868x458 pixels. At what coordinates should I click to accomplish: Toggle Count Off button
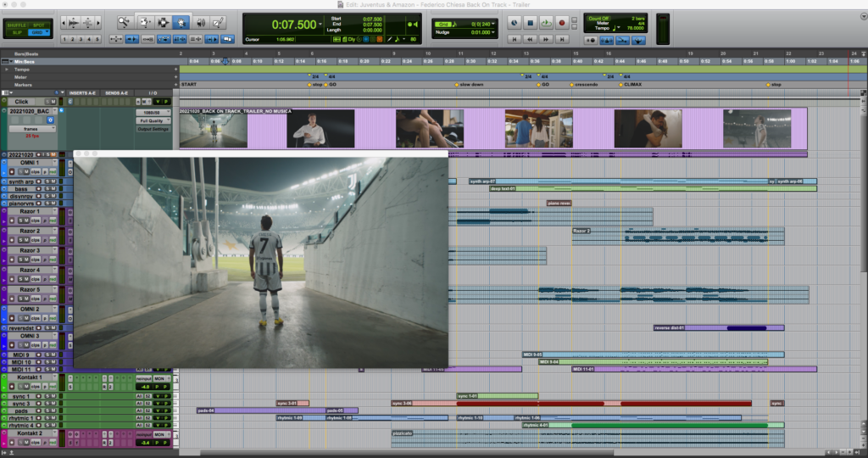tap(598, 19)
